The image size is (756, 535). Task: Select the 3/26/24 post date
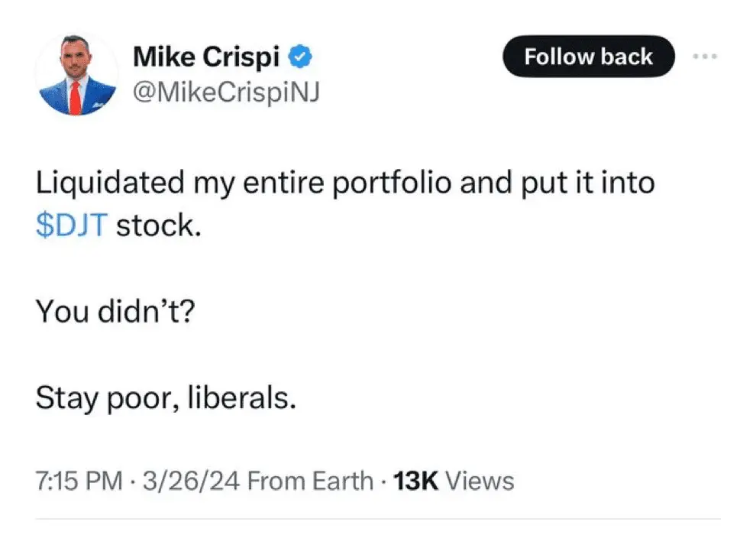tap(189, 481)
